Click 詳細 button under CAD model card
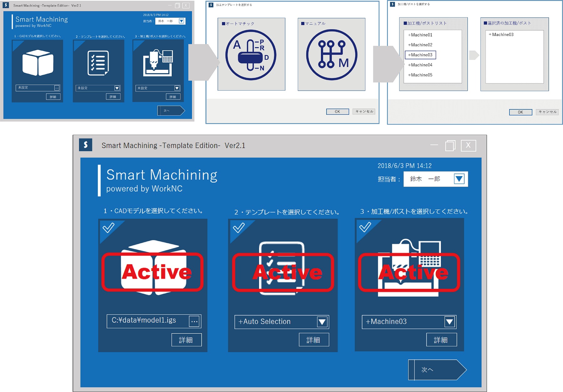 186,340
